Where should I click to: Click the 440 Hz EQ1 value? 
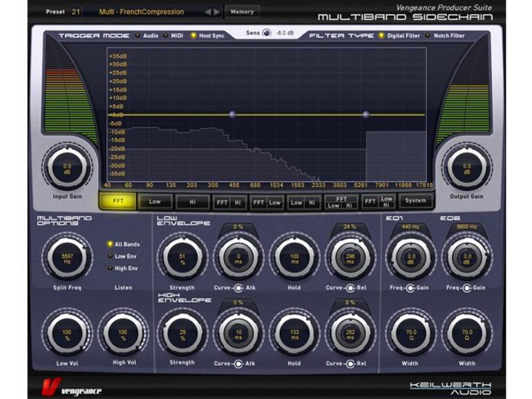[x=410, y=227]
